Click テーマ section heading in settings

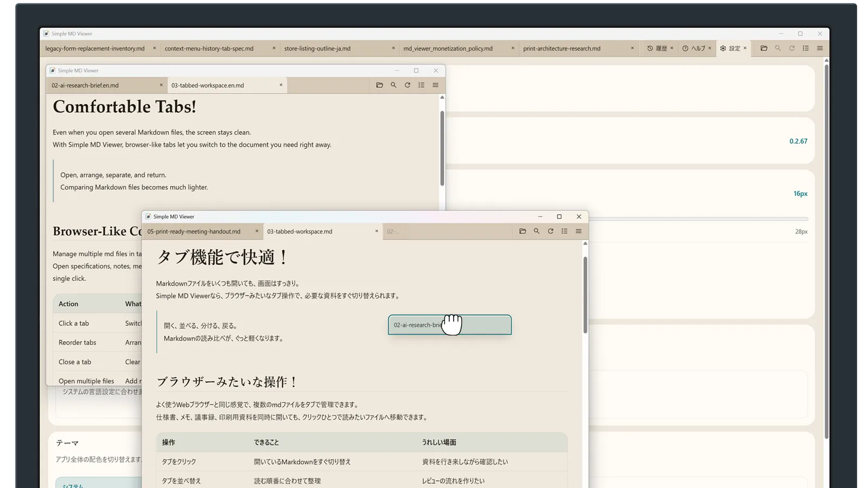[67, 443]
